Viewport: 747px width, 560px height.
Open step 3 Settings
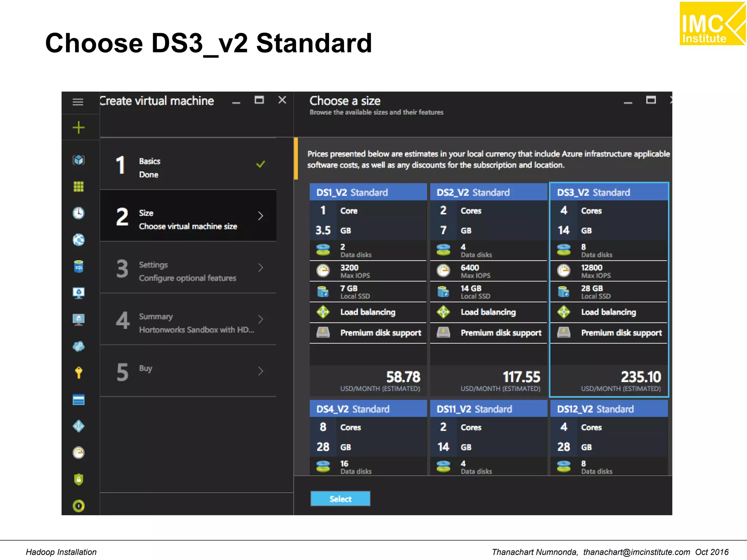[188, 268]
